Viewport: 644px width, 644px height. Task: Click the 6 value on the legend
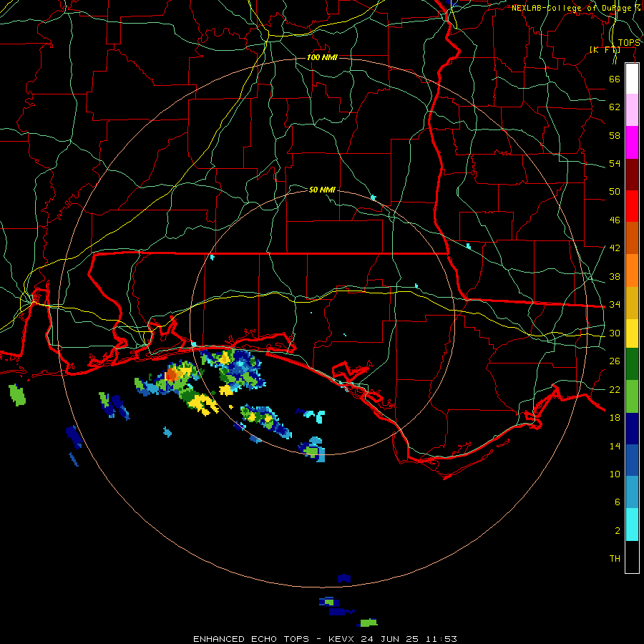[618, 502]
